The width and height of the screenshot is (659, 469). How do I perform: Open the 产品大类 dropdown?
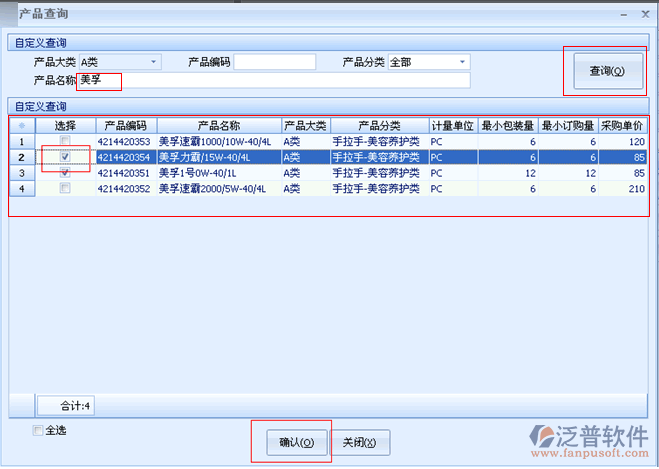[154, 62]
